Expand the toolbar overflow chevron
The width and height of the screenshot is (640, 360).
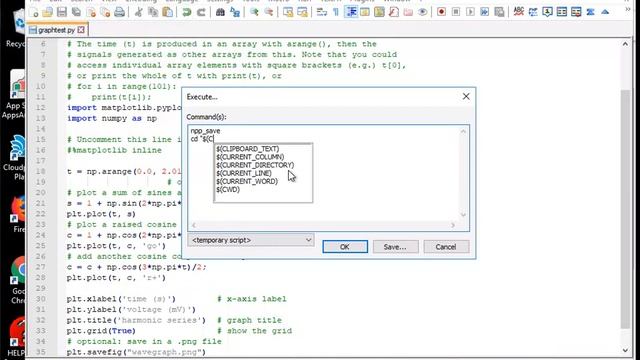click(x=628, y=9)
